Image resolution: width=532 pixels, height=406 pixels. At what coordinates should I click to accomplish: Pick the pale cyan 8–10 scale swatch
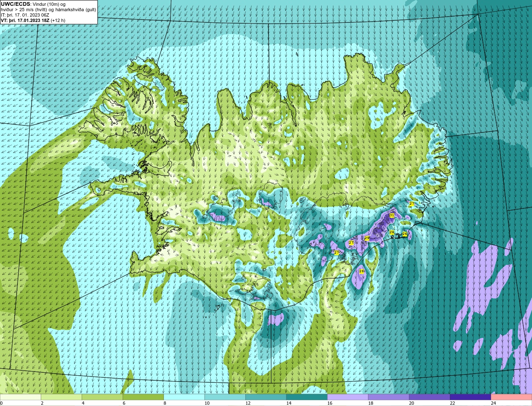coord(184,397)
